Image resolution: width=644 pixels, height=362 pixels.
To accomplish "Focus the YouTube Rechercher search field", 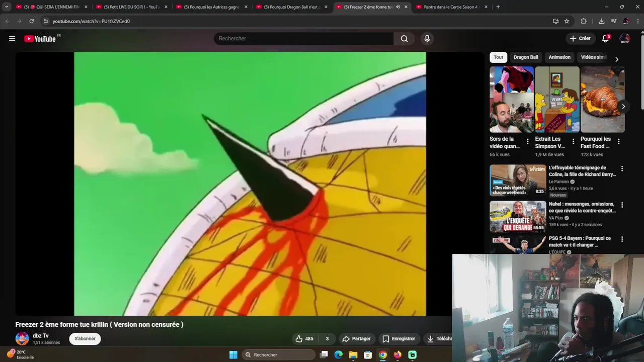I will [304, 39].
